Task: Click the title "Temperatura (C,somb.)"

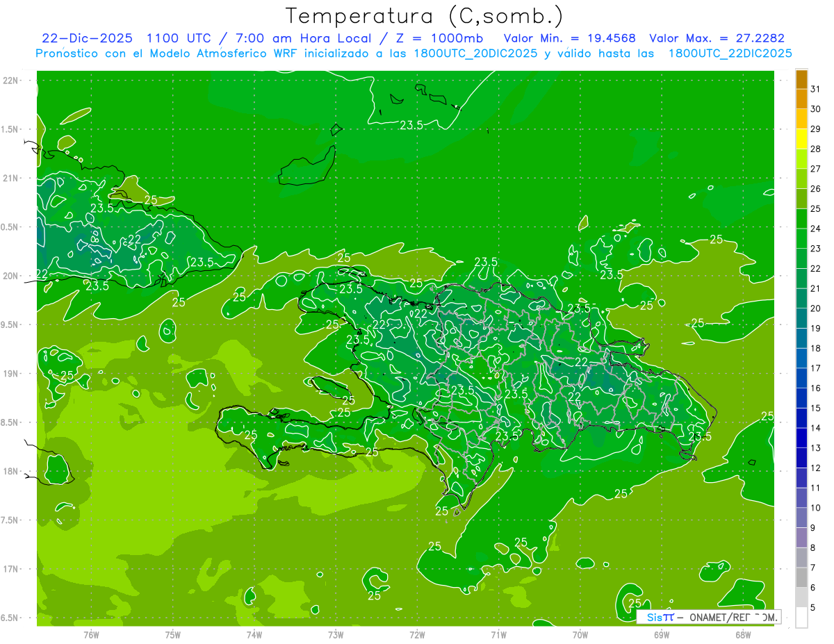Action: (x=425, y=16)
